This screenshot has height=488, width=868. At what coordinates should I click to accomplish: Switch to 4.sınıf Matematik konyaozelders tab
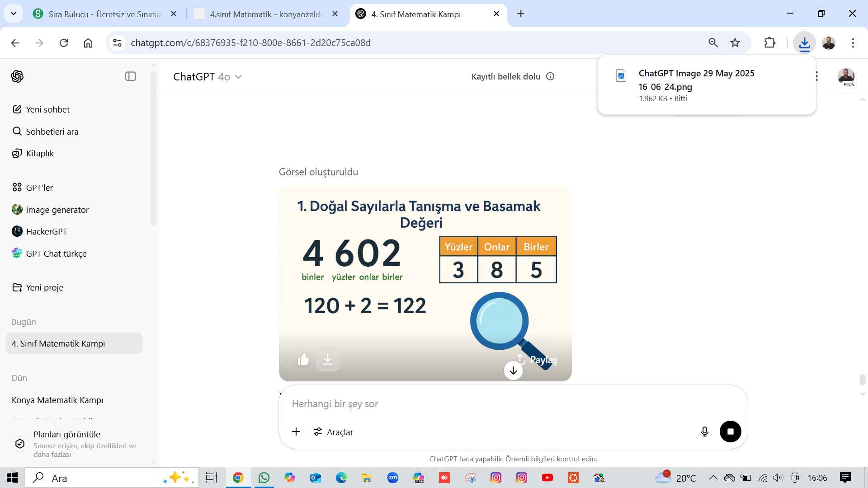point(266,14)
